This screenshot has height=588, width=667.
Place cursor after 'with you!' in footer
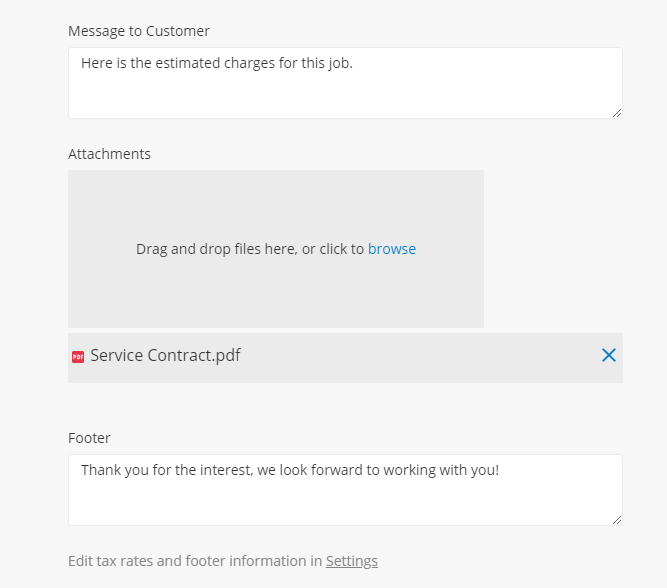[500, 470]
